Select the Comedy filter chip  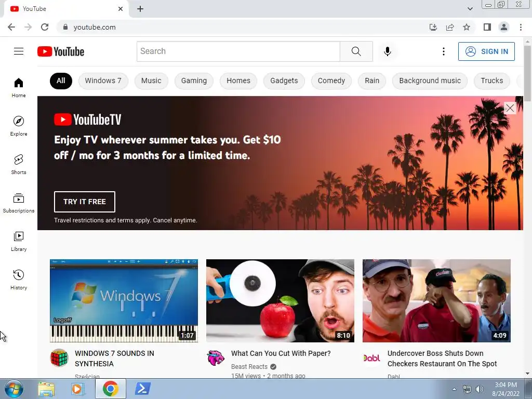click(331, 81)
